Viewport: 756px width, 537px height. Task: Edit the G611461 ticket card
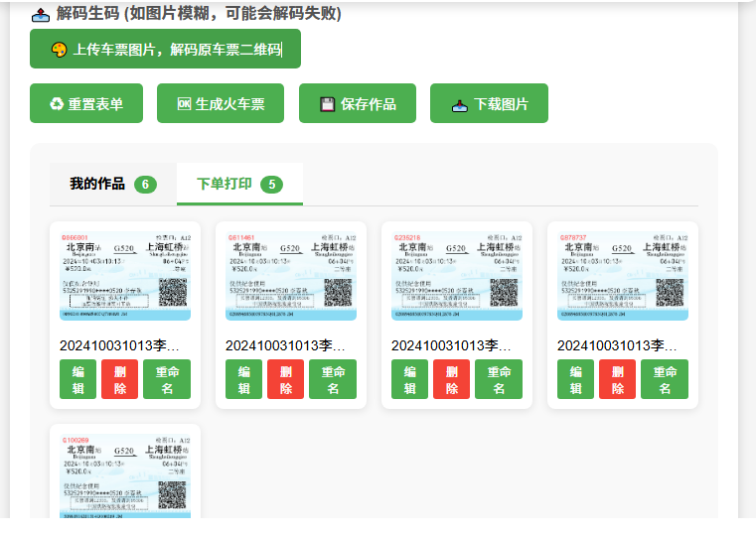pyautogui.click(x=244, y=379)
